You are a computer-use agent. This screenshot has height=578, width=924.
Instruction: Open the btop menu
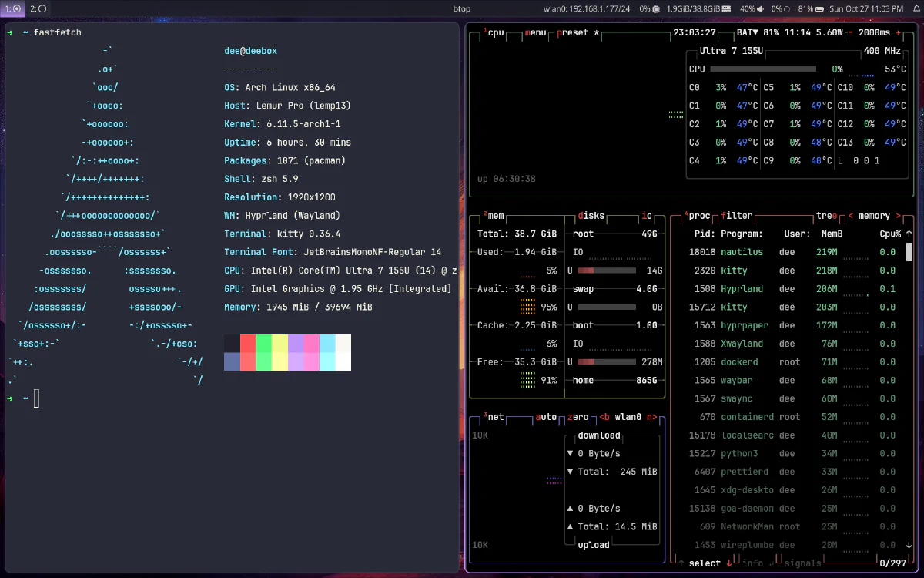[537, 33]
